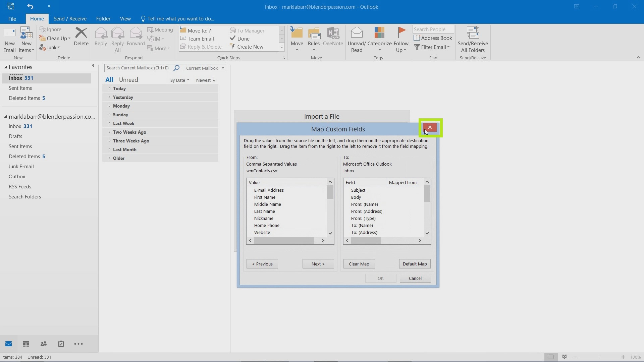Open the Drafts folder
The height and width of the screenshot is (362, 644).
click(15, 136)
